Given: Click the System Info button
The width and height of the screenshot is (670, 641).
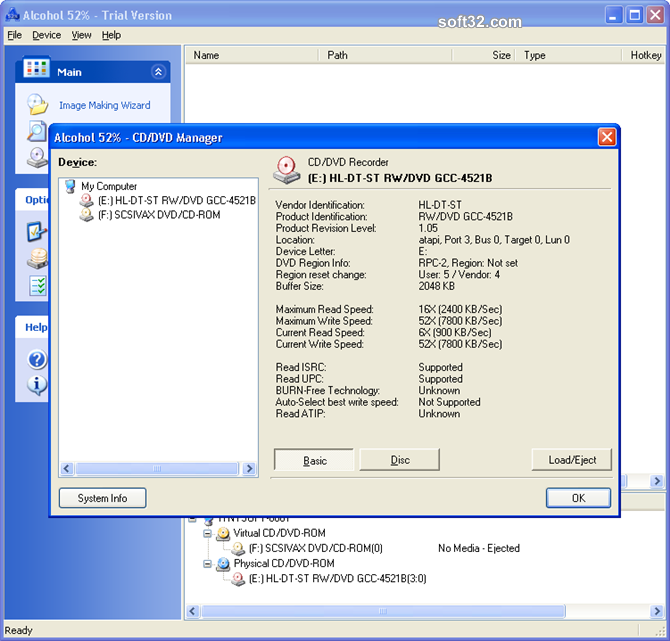Looking at the screenshot, I should (103, 498).
